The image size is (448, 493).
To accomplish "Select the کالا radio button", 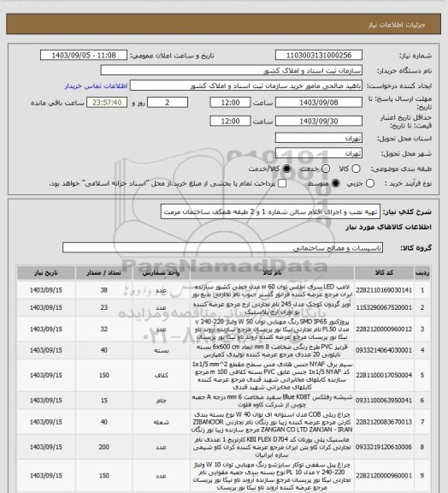I will 356,169.
